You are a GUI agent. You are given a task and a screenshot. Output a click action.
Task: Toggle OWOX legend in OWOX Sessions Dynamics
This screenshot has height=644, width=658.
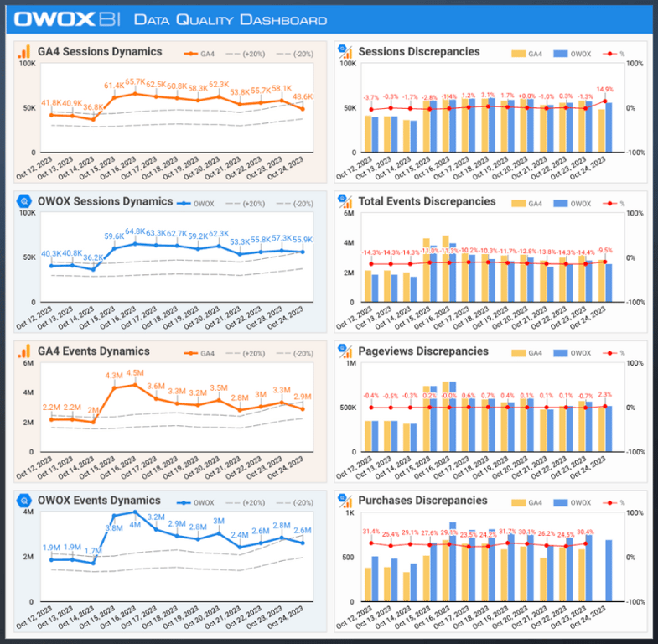[x=195, y=204]
